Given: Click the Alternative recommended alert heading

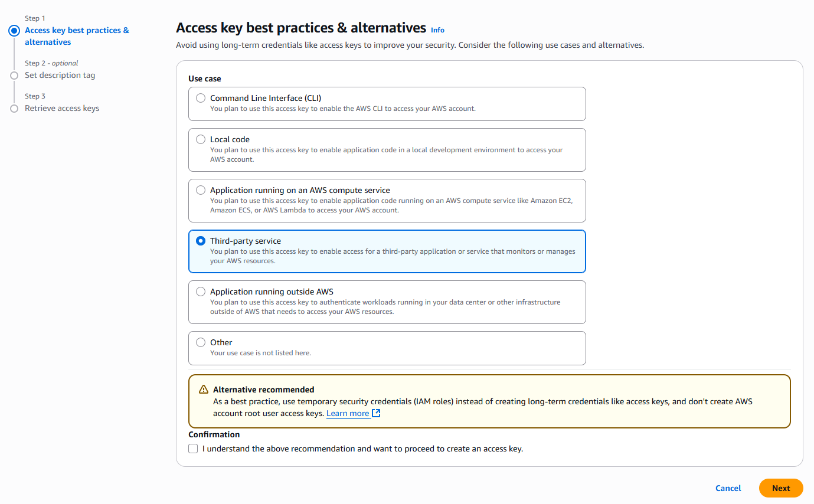Looking at the screenshot, I should tap(263, 390).
